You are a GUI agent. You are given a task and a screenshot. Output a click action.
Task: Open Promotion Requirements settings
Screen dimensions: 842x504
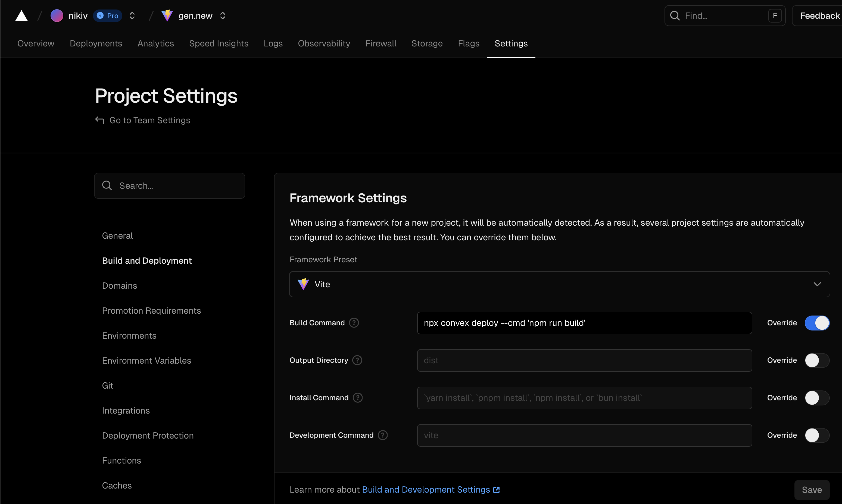click(152, 311)
